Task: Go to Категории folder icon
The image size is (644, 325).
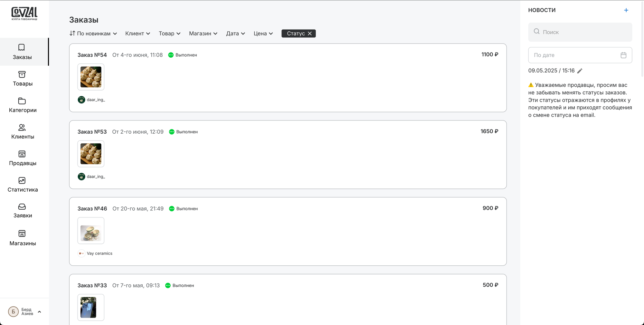Action: 22,101
